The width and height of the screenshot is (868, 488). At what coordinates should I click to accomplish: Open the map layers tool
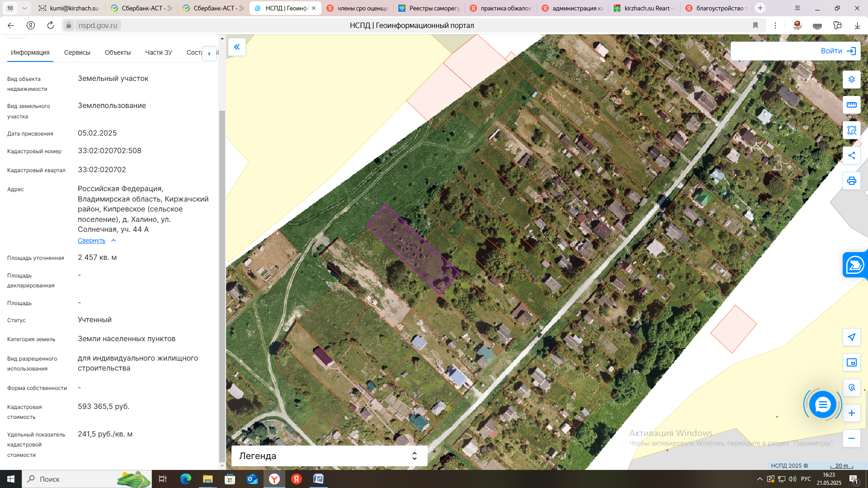point(851,80)
